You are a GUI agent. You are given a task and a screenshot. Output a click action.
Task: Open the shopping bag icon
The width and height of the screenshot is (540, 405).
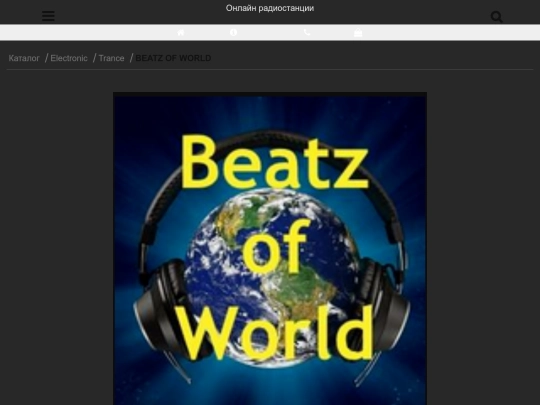coord(358,32)
